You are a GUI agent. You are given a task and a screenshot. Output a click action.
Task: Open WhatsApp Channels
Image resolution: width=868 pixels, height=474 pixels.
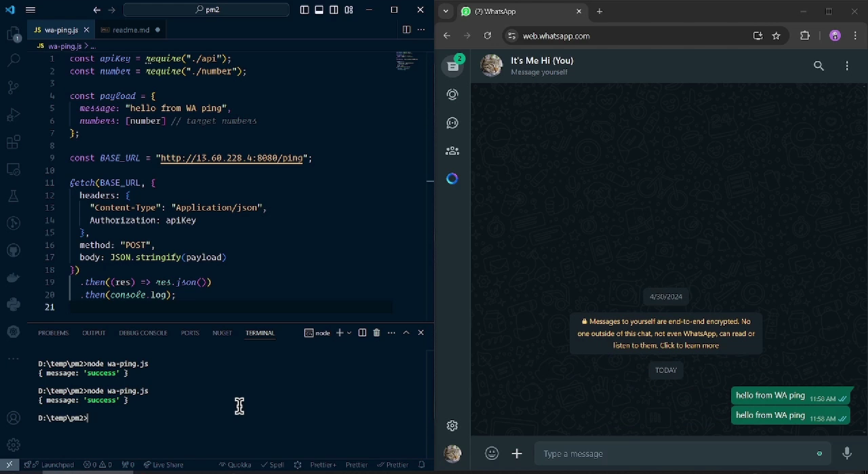coord(452,123)
